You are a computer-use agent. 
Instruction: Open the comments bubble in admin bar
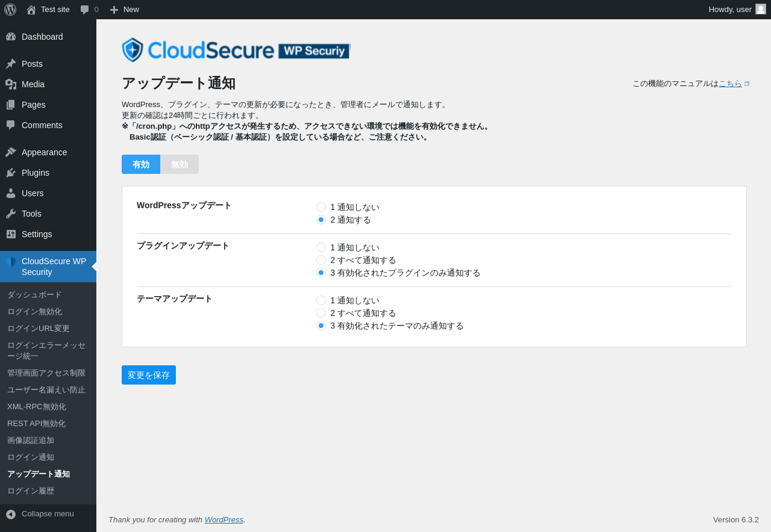pos(85,10)
